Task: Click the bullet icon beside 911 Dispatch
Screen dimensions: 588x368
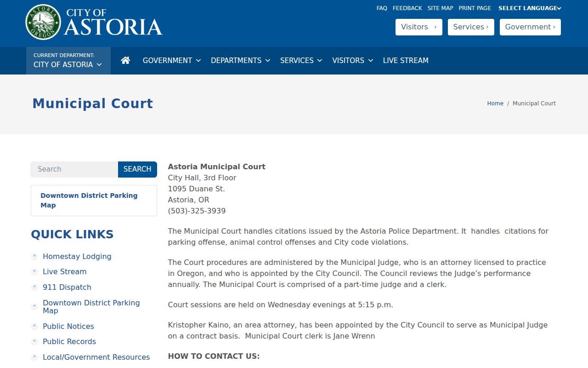Action: click(x=34, y=287)
